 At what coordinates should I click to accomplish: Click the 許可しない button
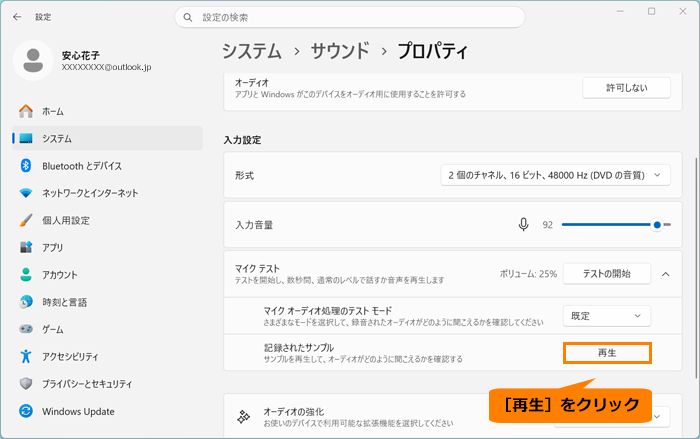tap(626, 88)
